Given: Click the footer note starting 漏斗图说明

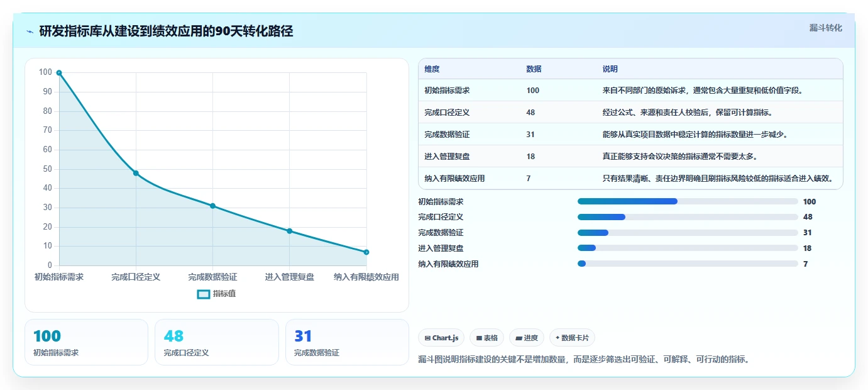Looking at the screenshot, I should pos(584,360).
